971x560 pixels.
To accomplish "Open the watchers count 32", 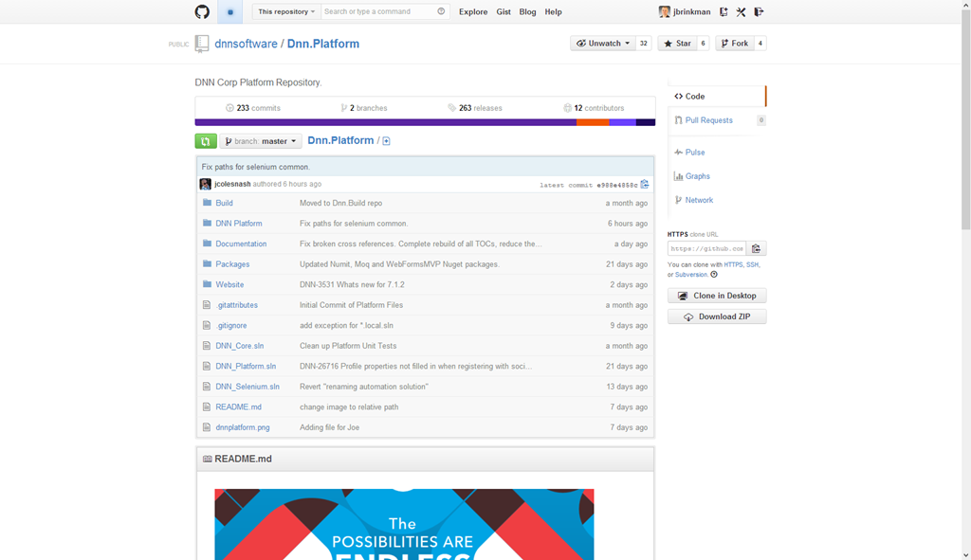I will [x=644, y=44].
